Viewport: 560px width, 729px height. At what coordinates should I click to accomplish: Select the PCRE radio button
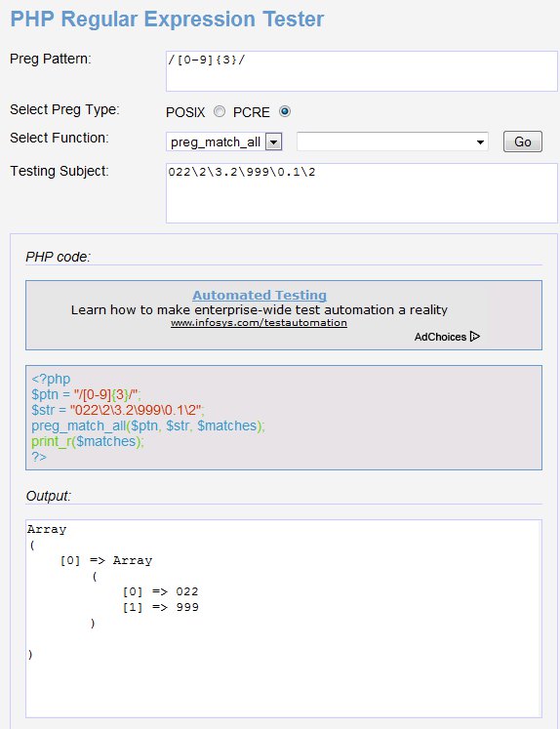pos(285,111)
